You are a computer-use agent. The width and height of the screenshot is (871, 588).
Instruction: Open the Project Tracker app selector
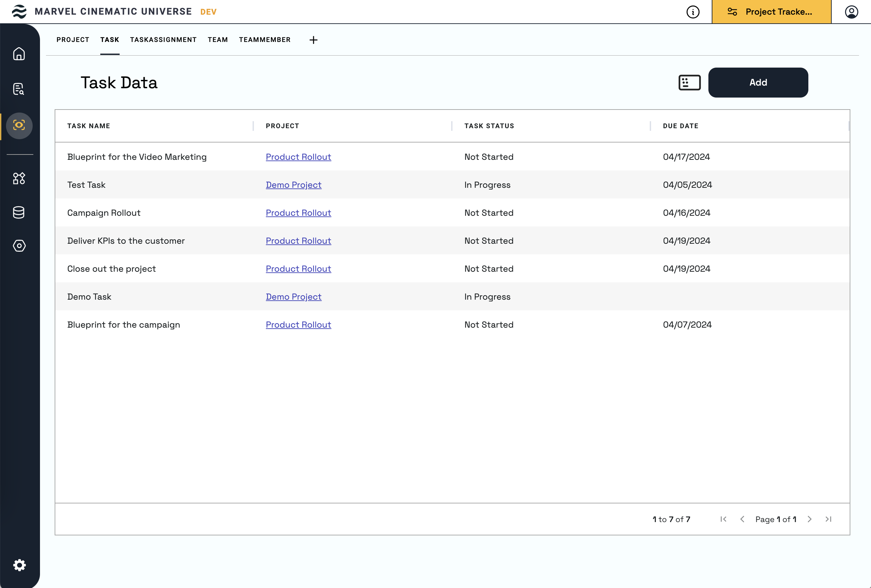pos(771,12)
